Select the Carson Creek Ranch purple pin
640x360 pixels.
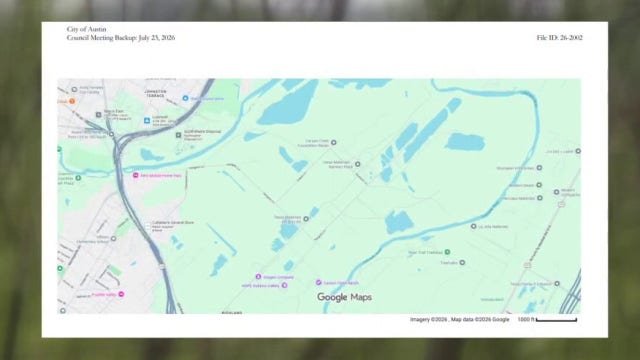318,282
